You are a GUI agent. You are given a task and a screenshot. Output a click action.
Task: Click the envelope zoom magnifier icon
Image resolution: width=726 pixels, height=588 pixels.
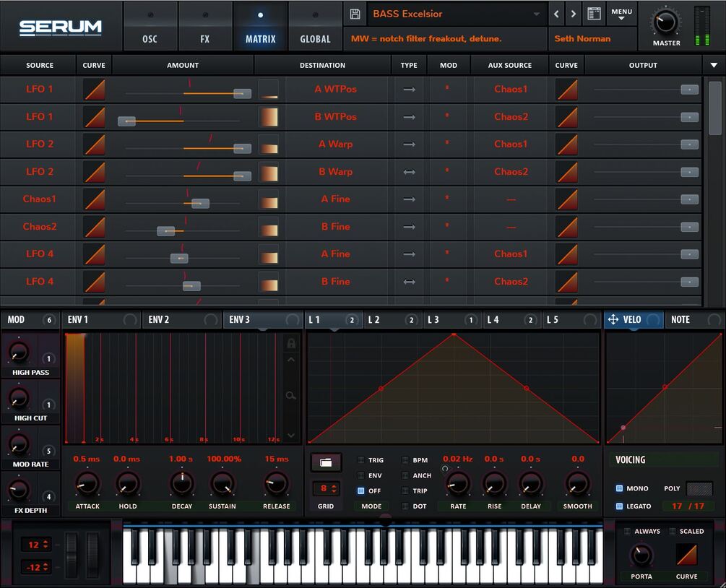291,395
